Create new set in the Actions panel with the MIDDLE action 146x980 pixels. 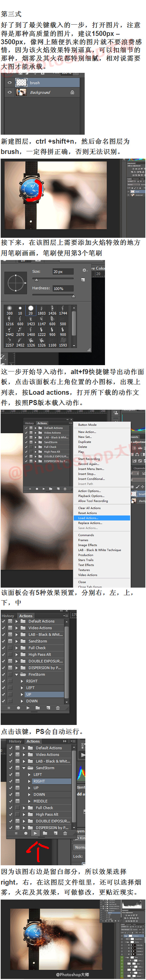[x=45, y=833]
